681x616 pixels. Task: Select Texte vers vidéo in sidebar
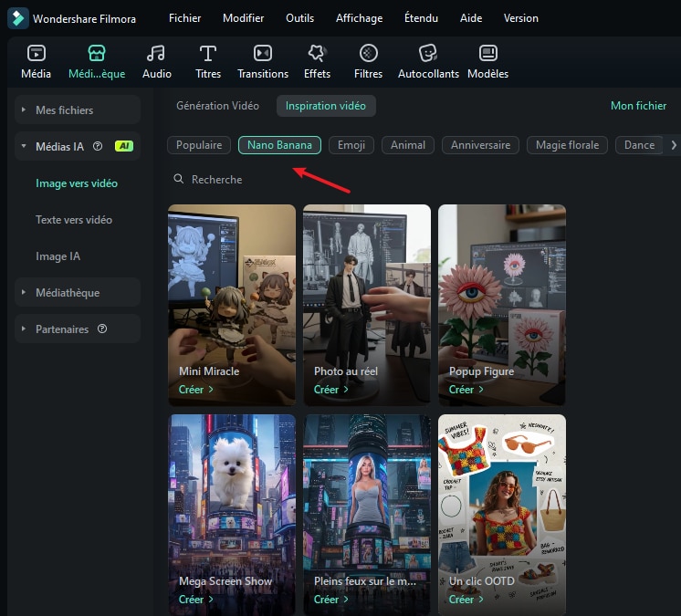(x=74, y=220)
